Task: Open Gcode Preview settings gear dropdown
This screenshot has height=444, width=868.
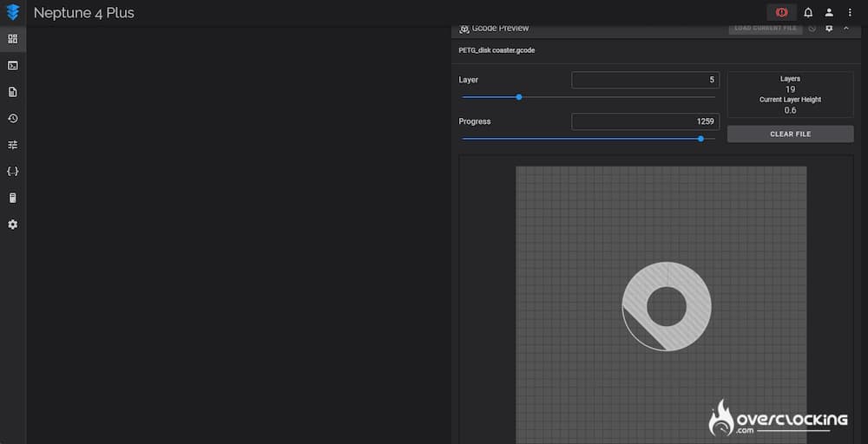Action: click(x=829, y=29)
